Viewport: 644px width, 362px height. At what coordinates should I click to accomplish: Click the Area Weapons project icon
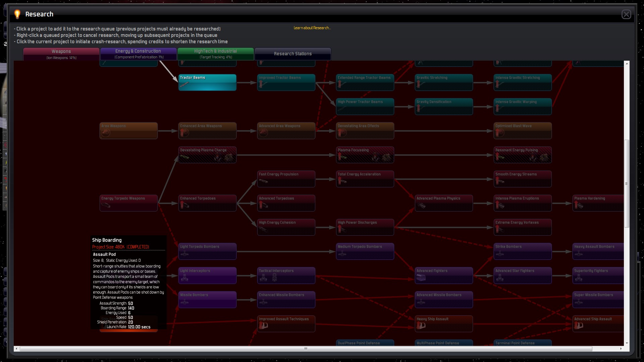(x=106, y=133)
